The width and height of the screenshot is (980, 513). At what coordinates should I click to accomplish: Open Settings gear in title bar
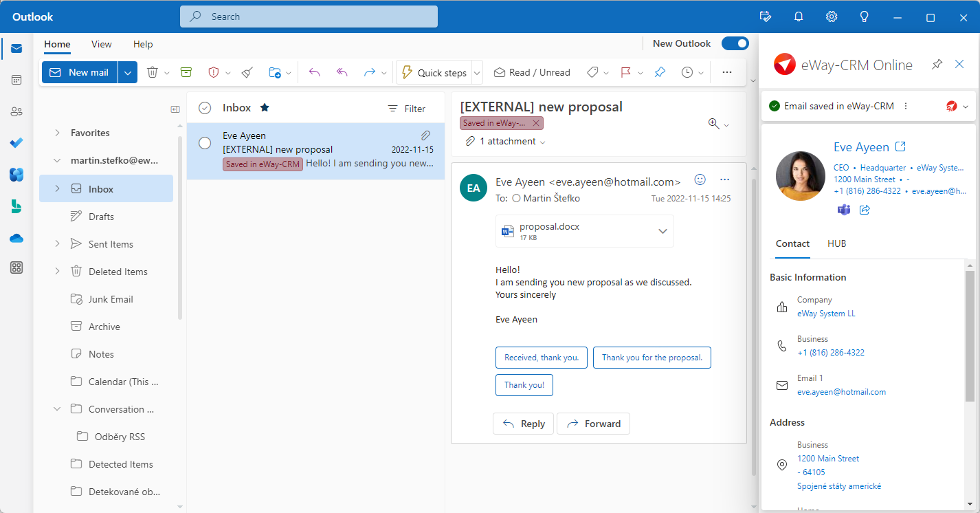(x=832, y=17)
